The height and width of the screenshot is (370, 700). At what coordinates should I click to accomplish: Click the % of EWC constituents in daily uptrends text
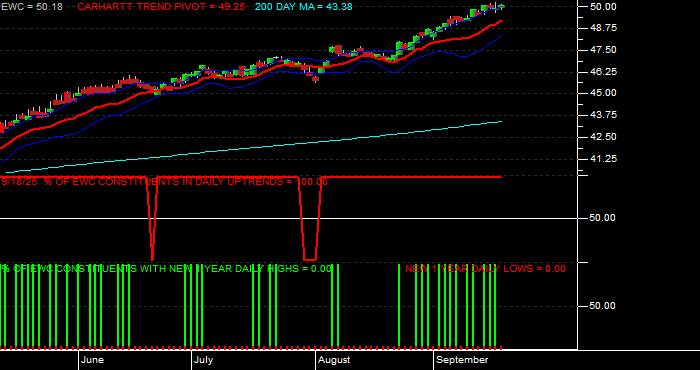[164, 182]
